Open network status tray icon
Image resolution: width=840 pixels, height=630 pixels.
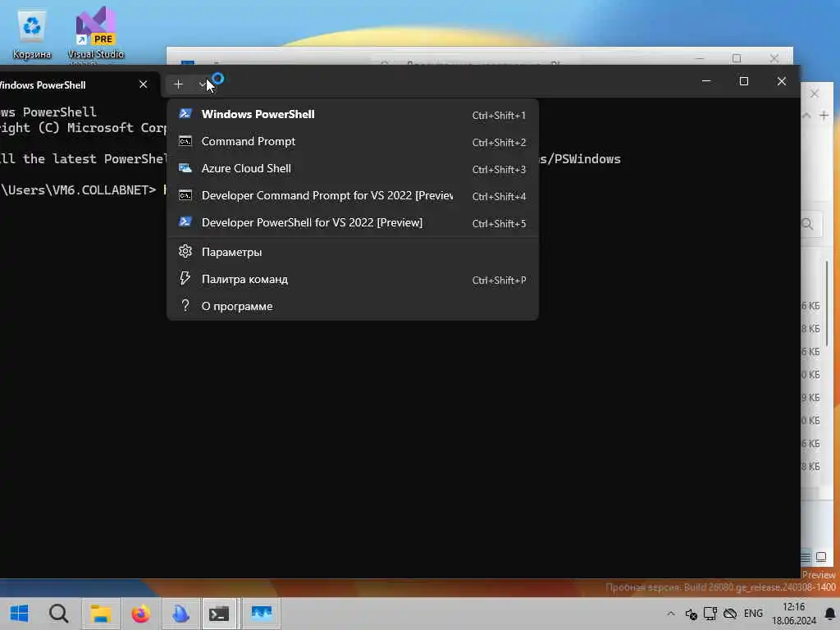pos(710,614)
